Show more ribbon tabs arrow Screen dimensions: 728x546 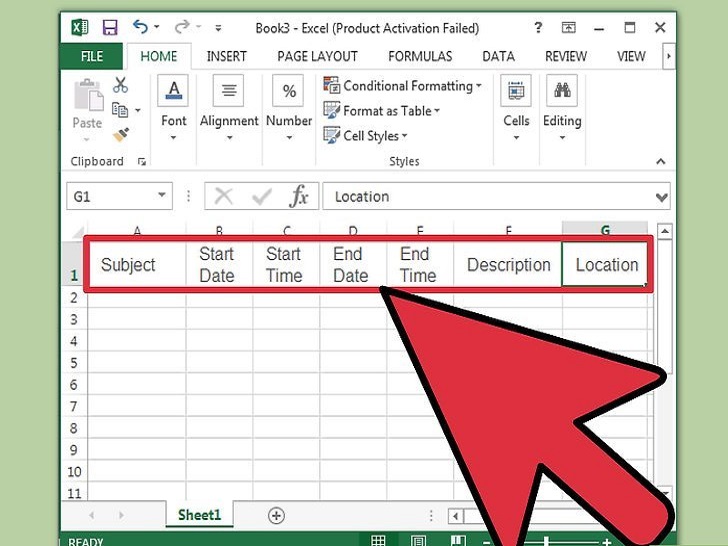669,56
